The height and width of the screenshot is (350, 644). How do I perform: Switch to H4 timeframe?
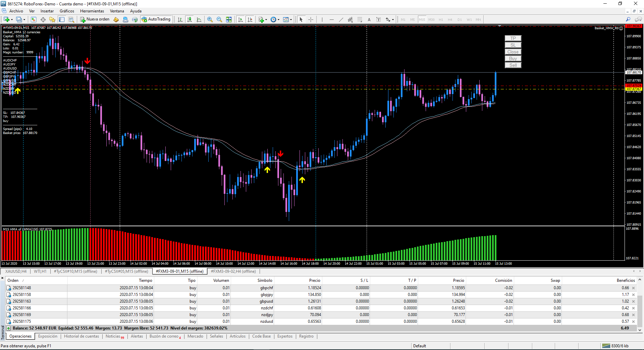click(450, 19)
